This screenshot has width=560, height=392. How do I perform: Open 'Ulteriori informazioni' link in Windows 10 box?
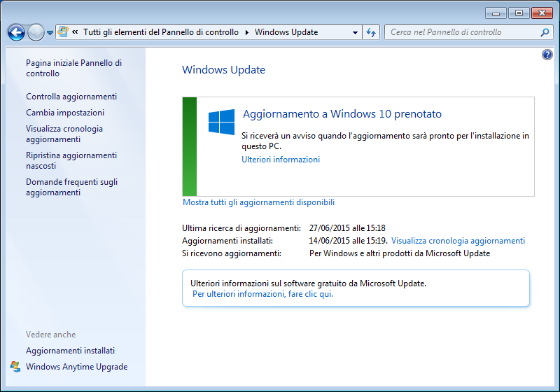coord(281,160)
